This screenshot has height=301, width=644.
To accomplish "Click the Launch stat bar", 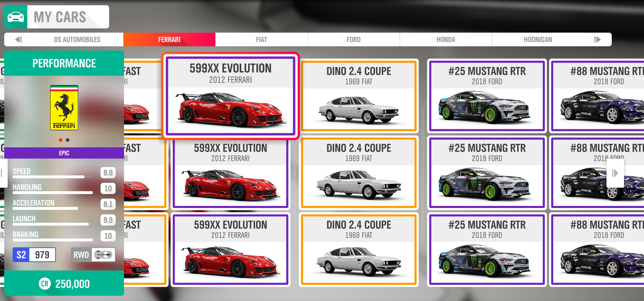I will click(x=53, y=224).
